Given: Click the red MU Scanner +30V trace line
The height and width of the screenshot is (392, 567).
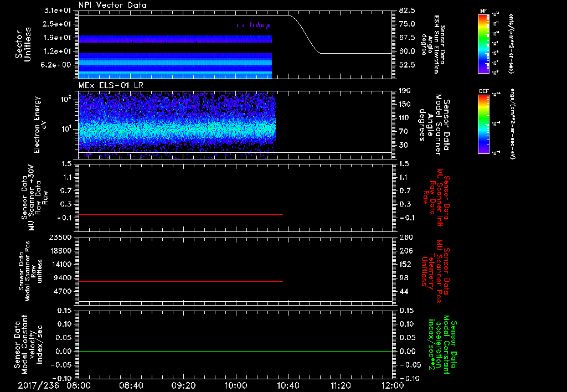Looking at the screenshot, I should 181,214.
